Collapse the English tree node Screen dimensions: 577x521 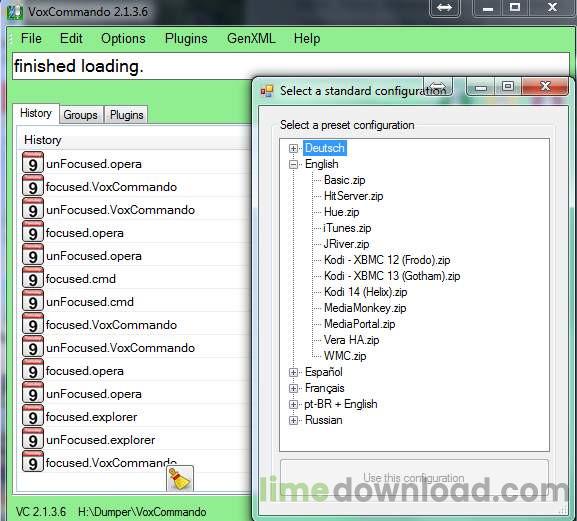coord(293,164)
